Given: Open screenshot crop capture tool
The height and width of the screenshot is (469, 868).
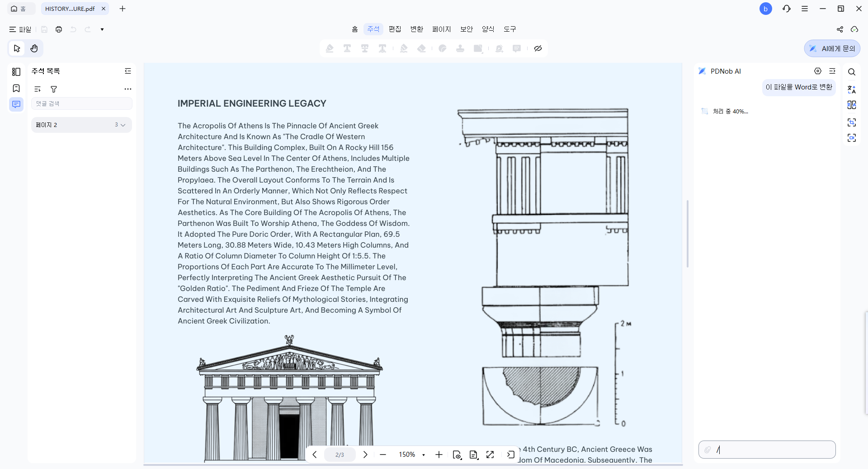Looking at the screenshot, I should tap(852, 122).
